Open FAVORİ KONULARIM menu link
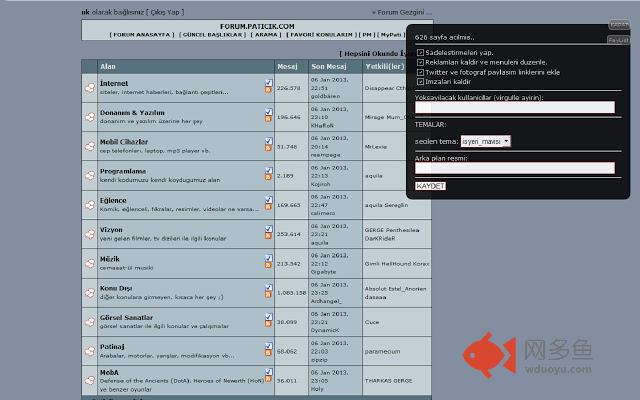Screen dimensions: 640x400 pos(321,35)
